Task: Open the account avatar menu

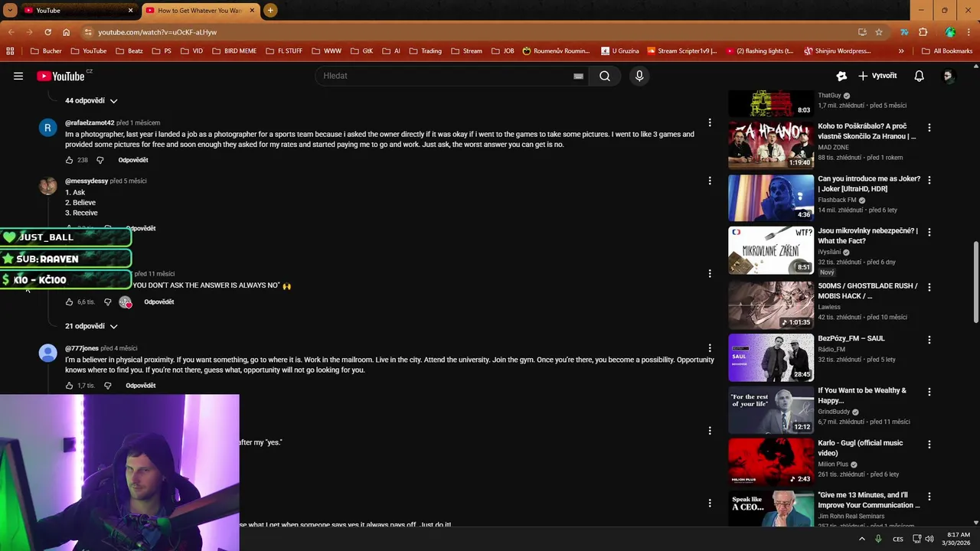Action: pyautogui.click(x=949, y=76)
